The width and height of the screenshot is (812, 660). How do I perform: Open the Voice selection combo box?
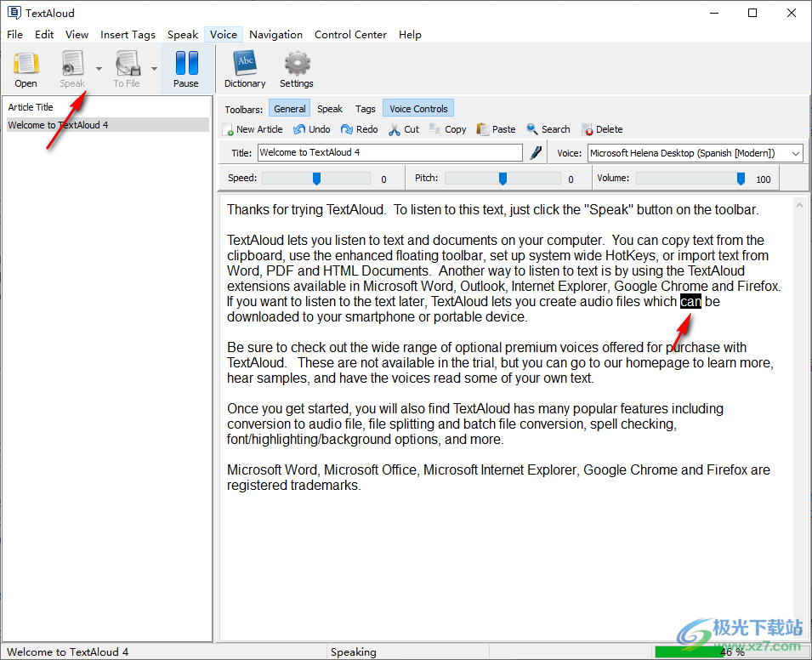[696, 153]
